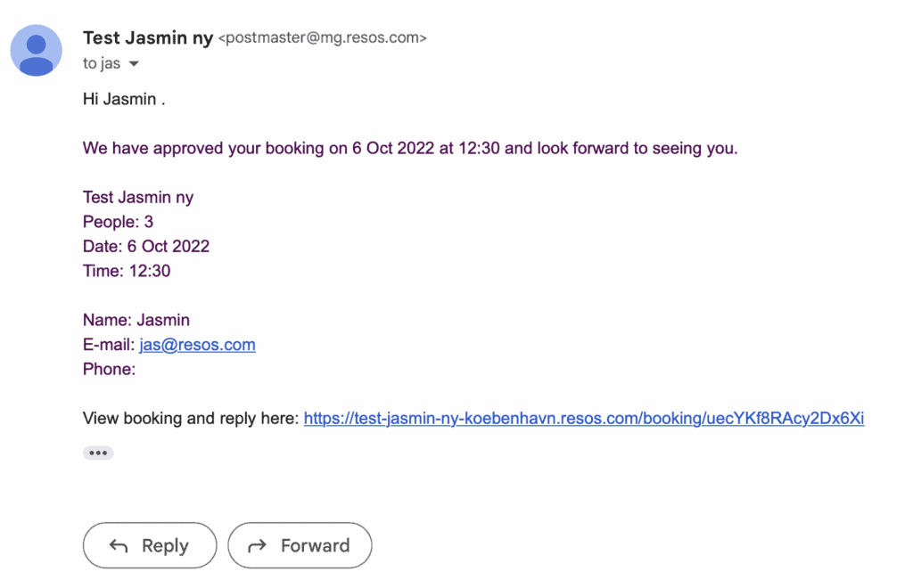
Task: Show trimmed content via three-dots icon
Action: tap(98, 453)
